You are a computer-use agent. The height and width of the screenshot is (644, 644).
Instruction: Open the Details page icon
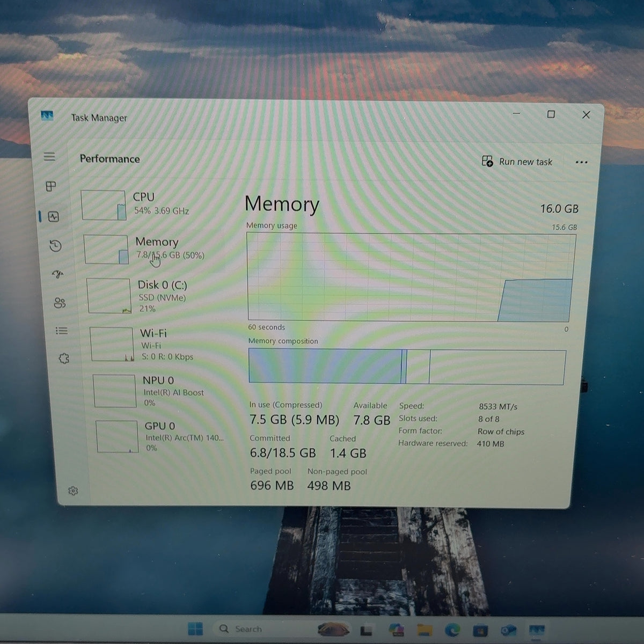pos(62,331)
